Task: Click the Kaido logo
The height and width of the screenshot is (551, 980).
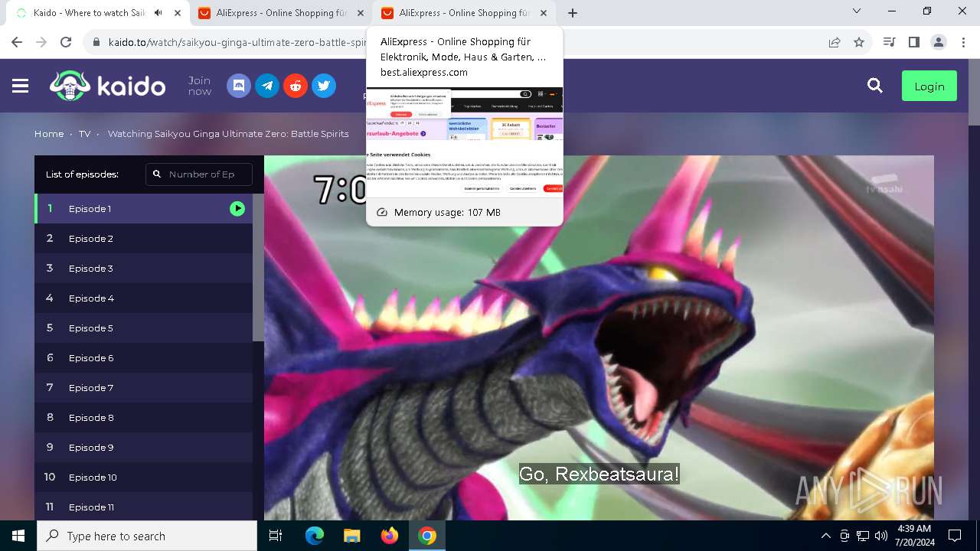Action: point(107,86)
